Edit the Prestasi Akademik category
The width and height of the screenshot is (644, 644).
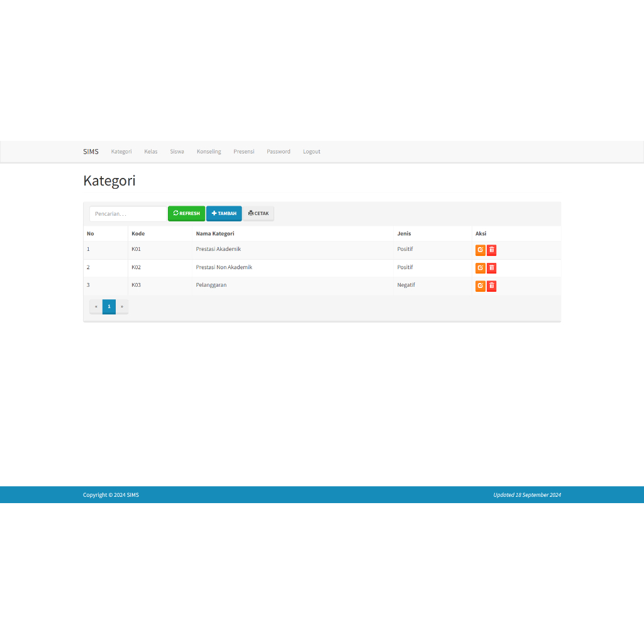click(480, 250)
